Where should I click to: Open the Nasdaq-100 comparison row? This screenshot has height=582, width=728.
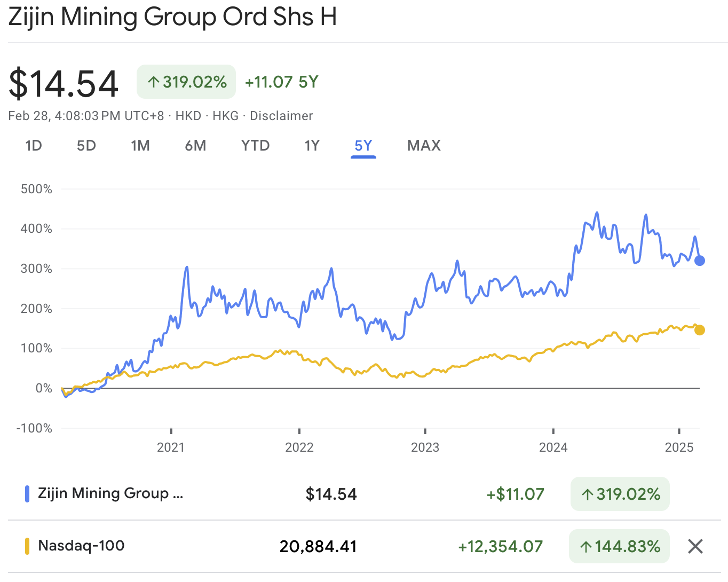(364, 546)
